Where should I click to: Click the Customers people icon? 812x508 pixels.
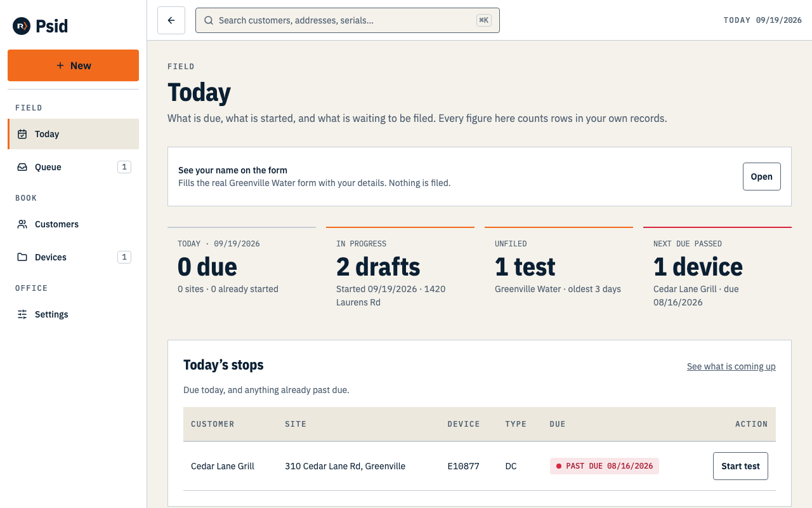tap(22, 224)
